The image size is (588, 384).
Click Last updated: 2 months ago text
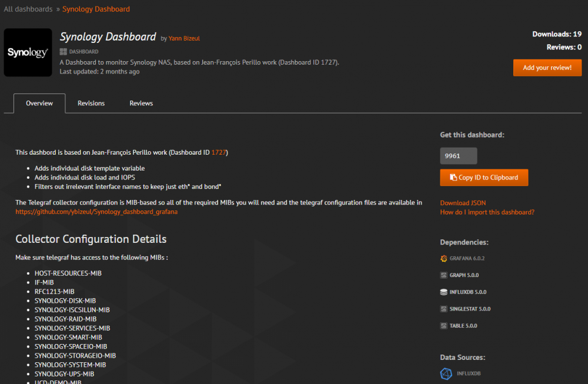pos(99,72)
